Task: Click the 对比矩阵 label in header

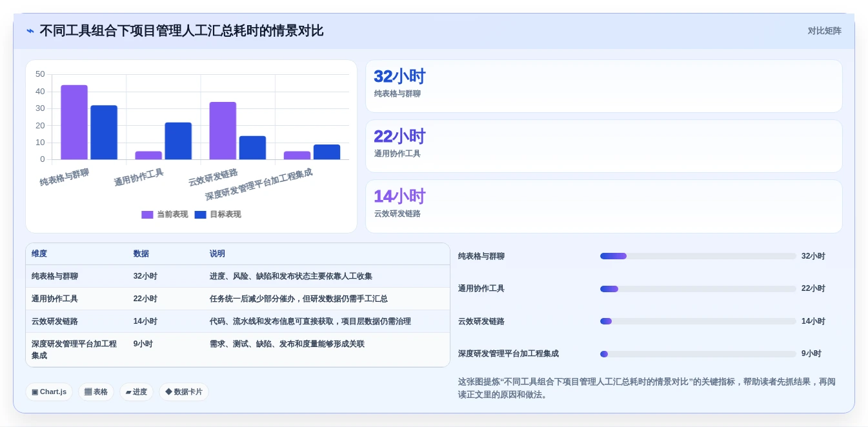Action: click(x=824, y=31)
